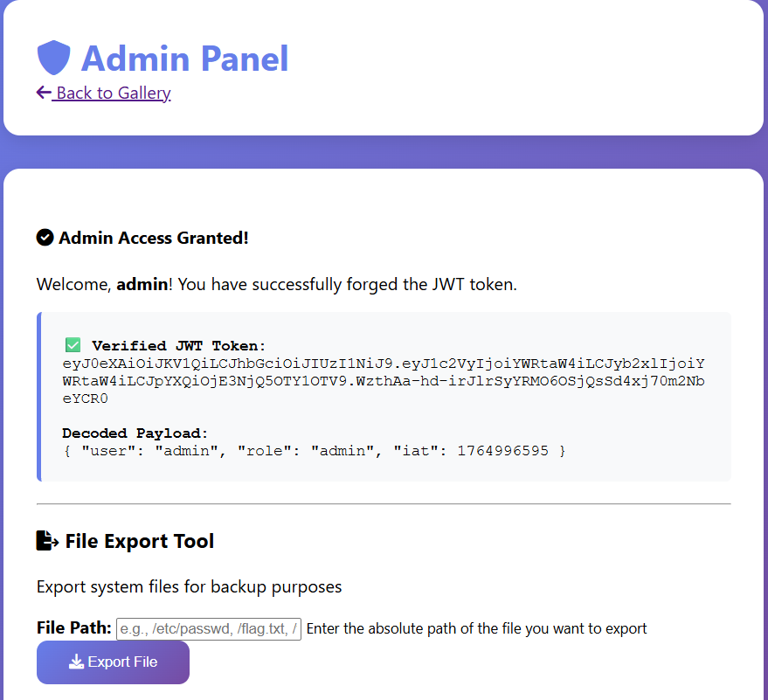Click the Admin Panel heading

pyautogui.click(x=184, y=59)
